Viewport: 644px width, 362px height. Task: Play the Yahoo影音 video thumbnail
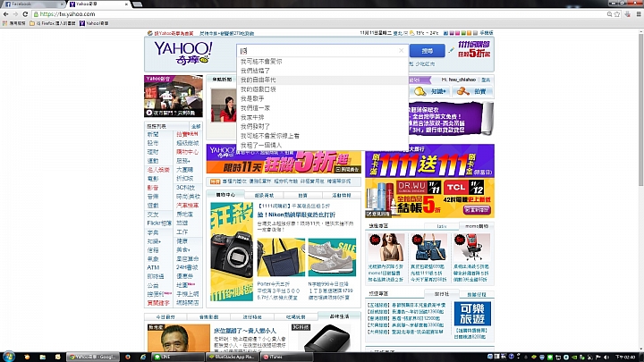click(x=174, y=96)
